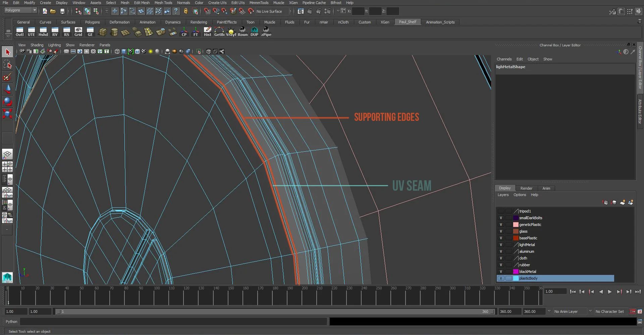Open the Polygons menu set dropdown
The width and height of the screenshot is (644, 335).
coord(20,10)
